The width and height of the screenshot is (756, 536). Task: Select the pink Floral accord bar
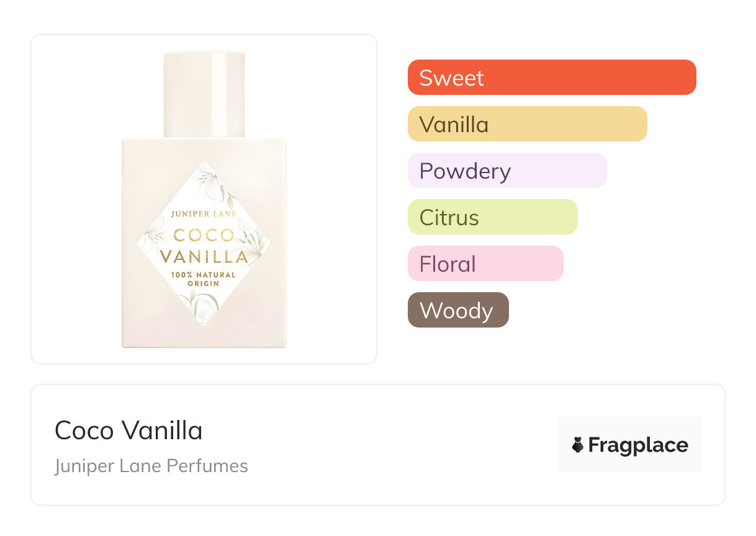[x=485, y=264]
